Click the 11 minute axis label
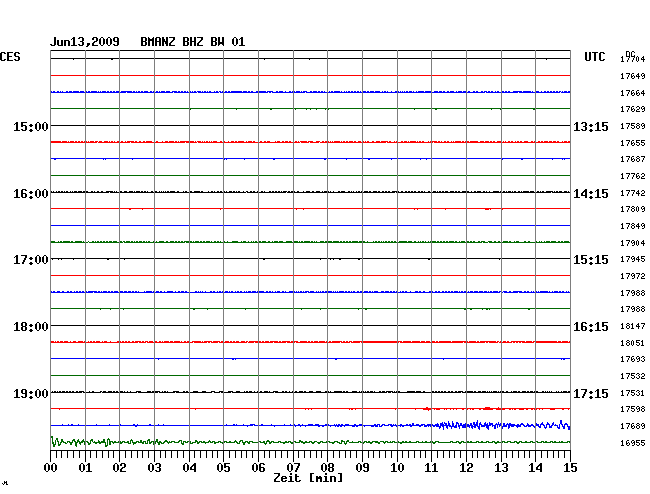The height and width of the screenshot is (494, 650). tap(431, 468)
